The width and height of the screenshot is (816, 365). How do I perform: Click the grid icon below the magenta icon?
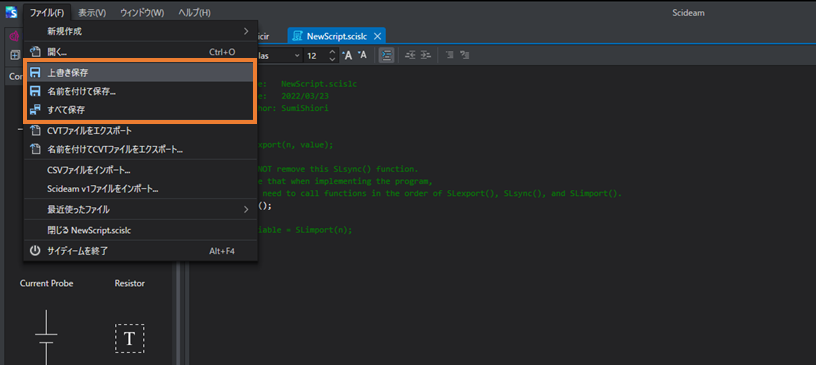pyautogui.click(x=15, y=55)
